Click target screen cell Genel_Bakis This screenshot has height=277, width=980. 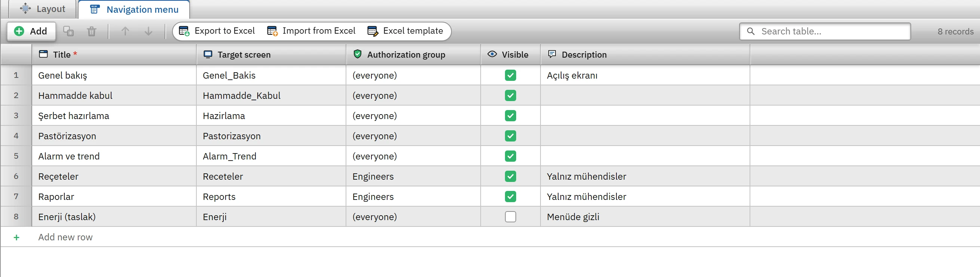[x=271, y=75]
